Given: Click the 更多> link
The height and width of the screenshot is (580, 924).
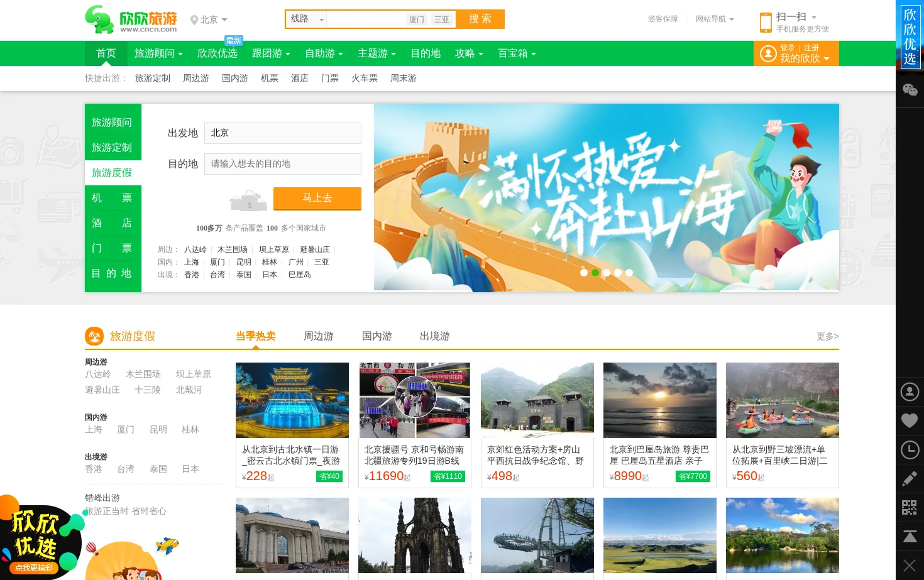Looking at the screenshot, I should pyautogui.click(x=828, y=336).
